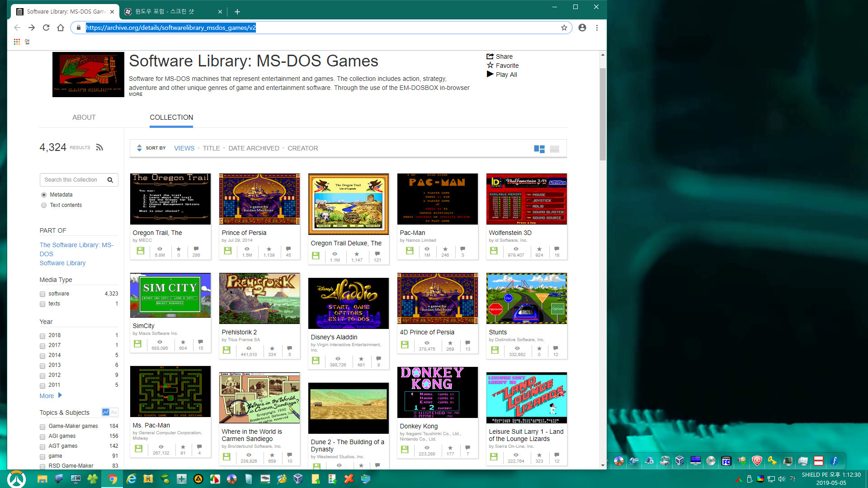This screenshot has height=488, width=868.
Task: Open Oregon Trail thumbnail
Action: point(170,199)
